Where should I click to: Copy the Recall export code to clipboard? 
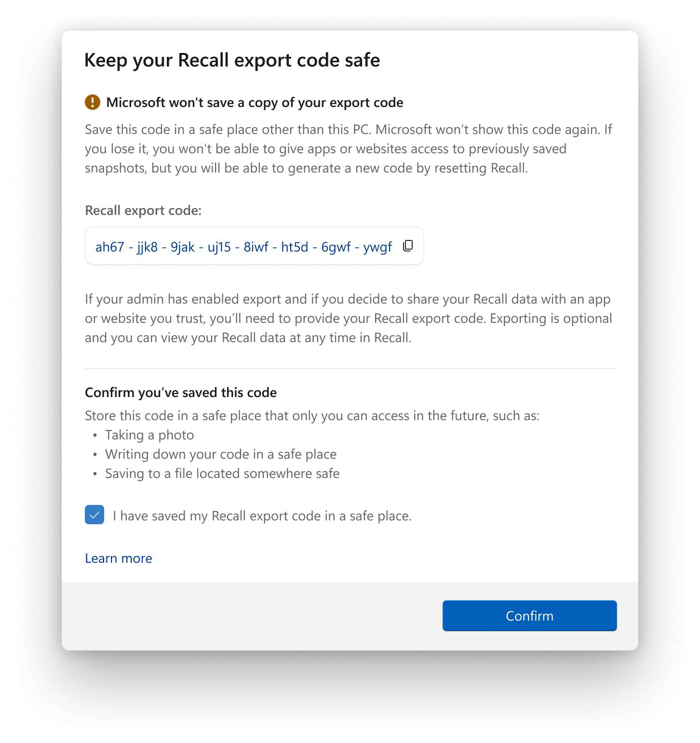[408, 246]
